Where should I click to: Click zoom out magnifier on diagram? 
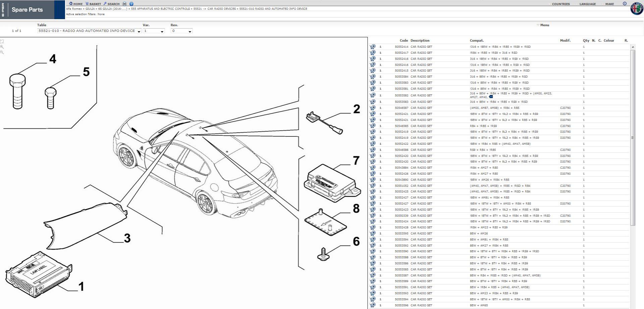tap(2, 52)
